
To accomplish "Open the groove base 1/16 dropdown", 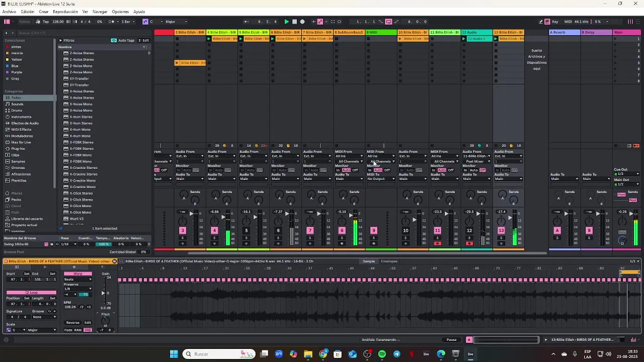I will pyautogui.click(x=67, y=244).
